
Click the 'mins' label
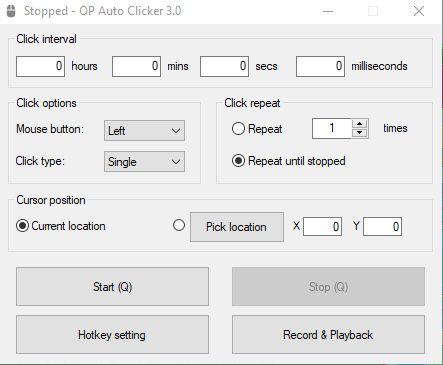click(x=178, y=66)
